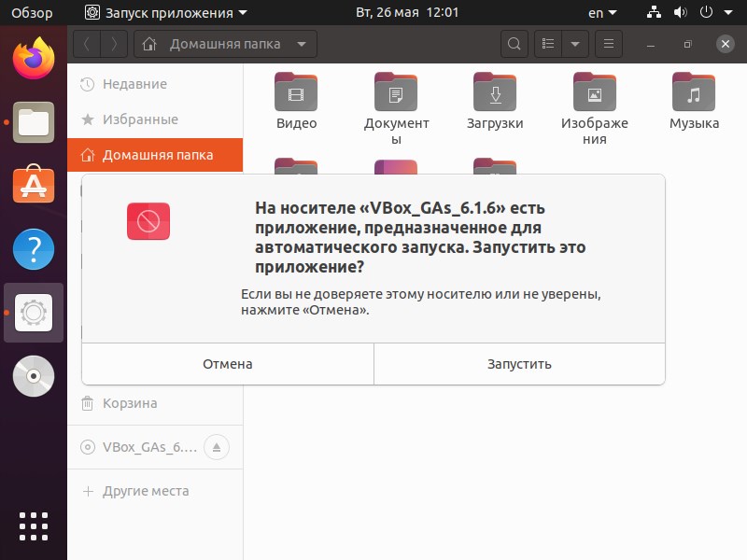
Task: Click Обзор in the top bar
Action: click(32, 13)
